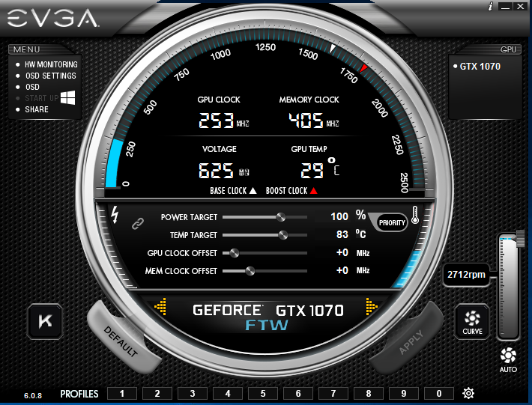Click the Windows logo Start Up icon

point(68,97)
